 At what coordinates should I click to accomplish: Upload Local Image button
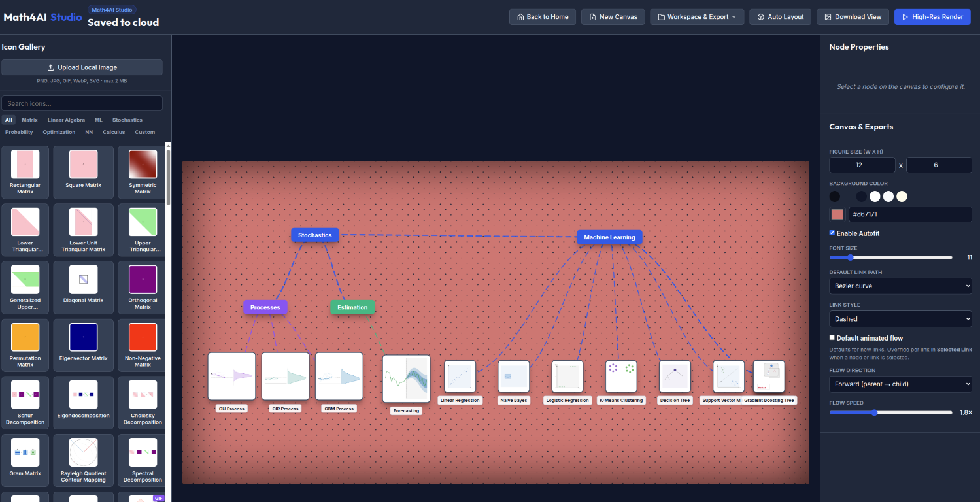pos(82,67)
